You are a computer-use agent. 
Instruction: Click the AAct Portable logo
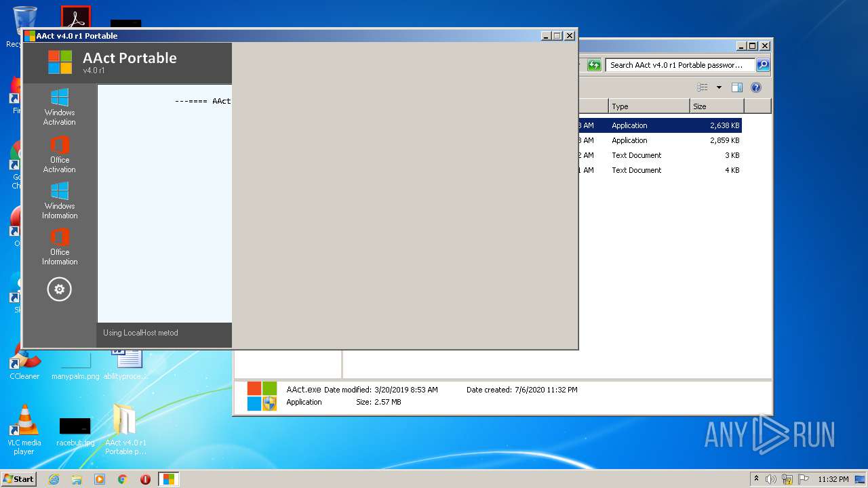(60, 62)
